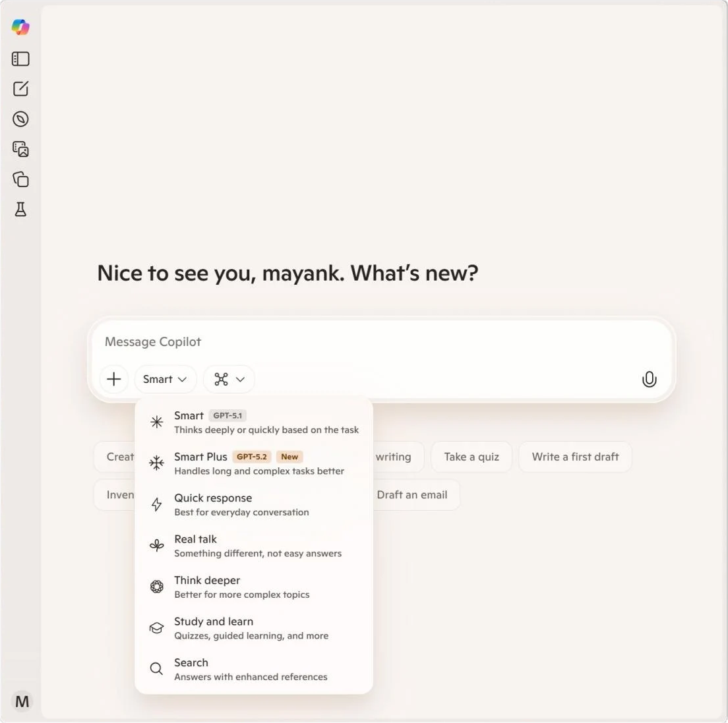Start a new chat with compose icon

pos(20,89)
